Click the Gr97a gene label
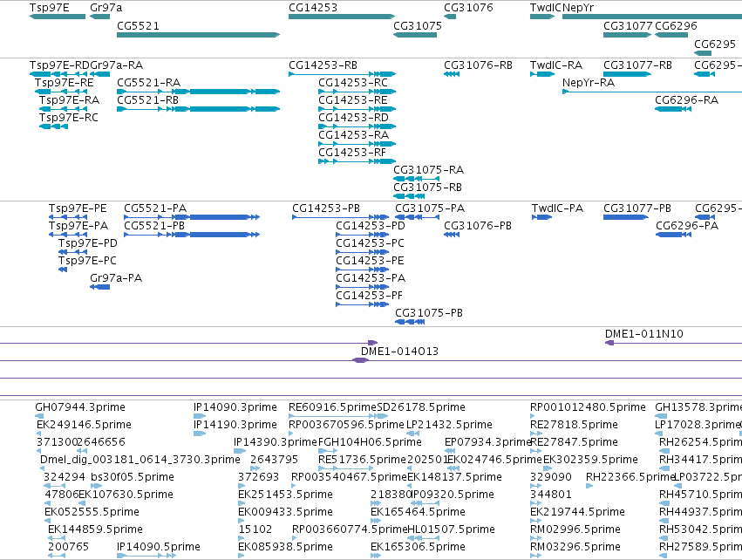Viewport: 742px width, 560px height. click(106, 8)
